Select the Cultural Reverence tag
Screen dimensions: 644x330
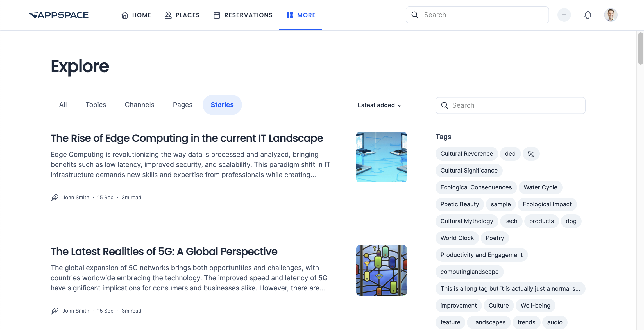[467, 154]
